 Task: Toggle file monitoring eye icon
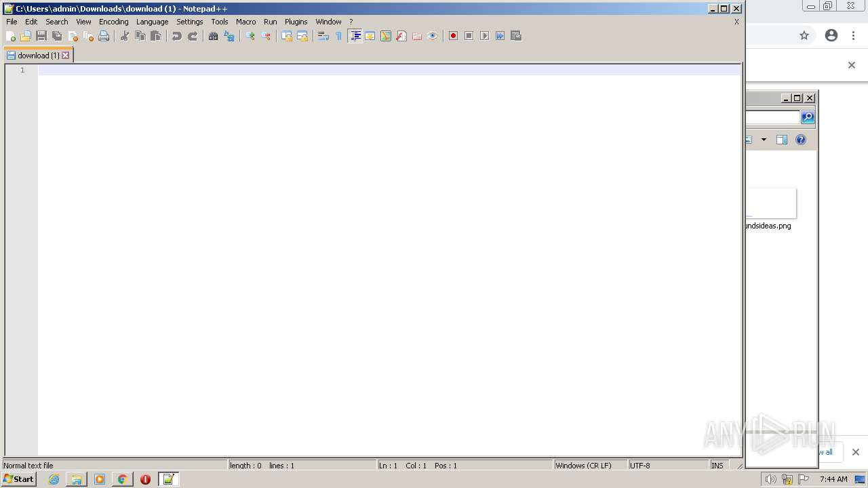tap(433, 36)
